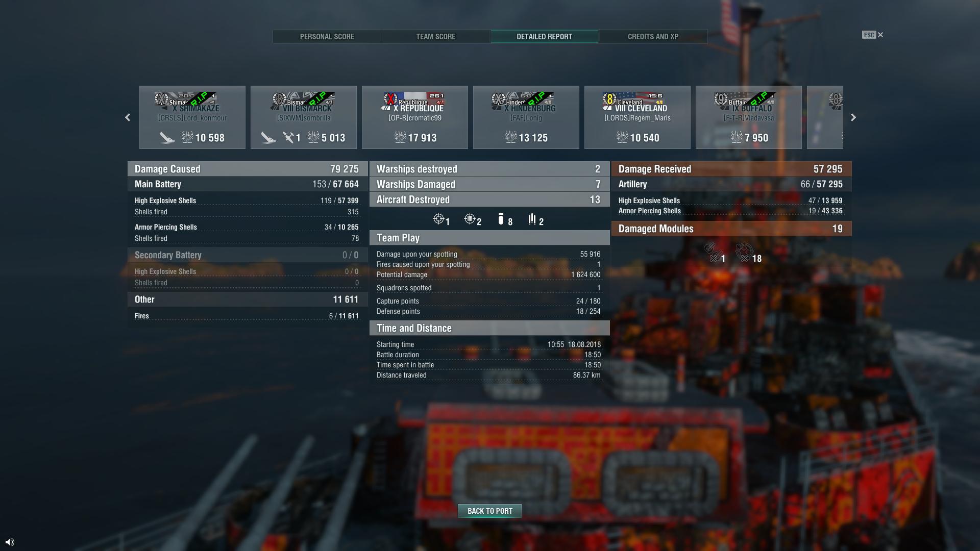This screenshot has width=980, height=551.
Task: Click the main battery hits icon
Action: tap(438, 219)
